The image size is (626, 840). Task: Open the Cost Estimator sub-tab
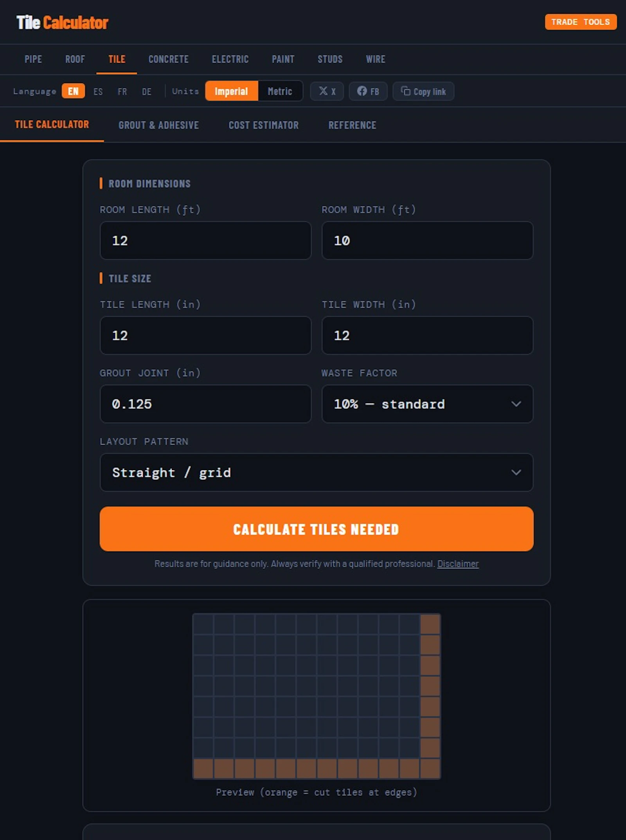pos(263,125)
